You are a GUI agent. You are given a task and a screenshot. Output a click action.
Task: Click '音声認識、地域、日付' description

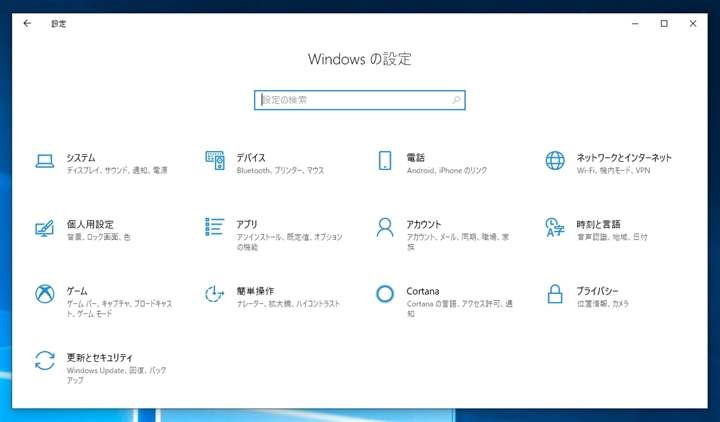click(612, 237)
